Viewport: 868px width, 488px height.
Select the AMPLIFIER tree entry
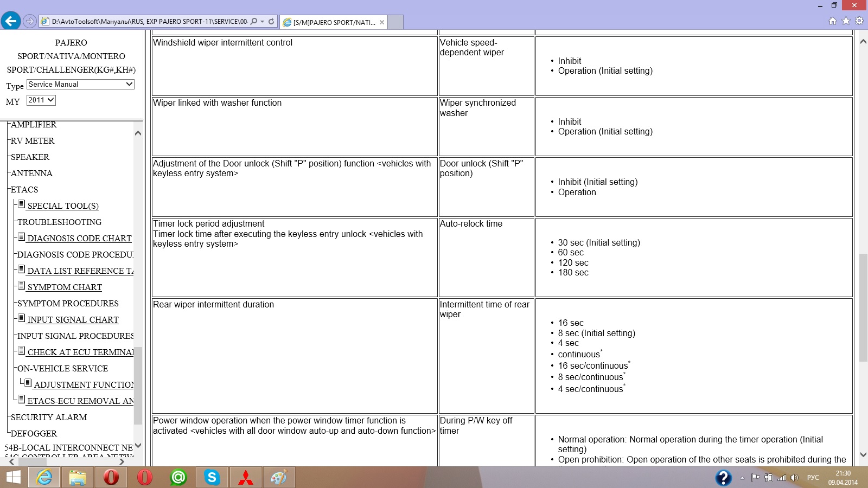(x=33, y=125)
